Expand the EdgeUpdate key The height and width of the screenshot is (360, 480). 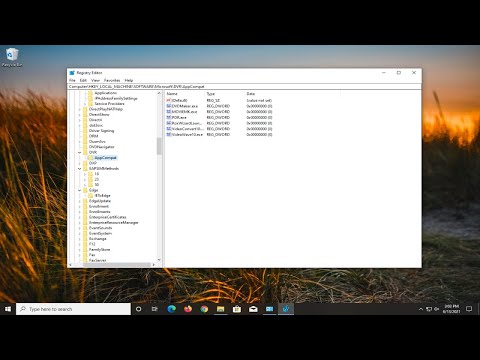pyautogui.click(x=80, y=201)
